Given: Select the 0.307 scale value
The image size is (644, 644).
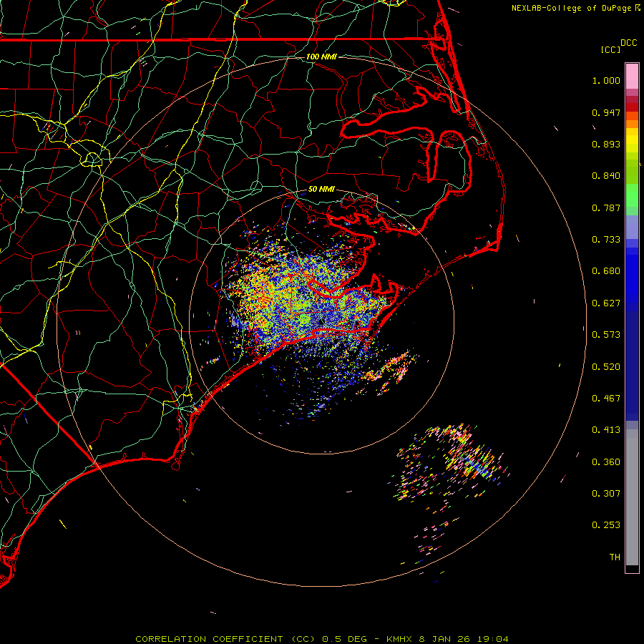Looking at the screenshot, I should (x=606, y=494).
